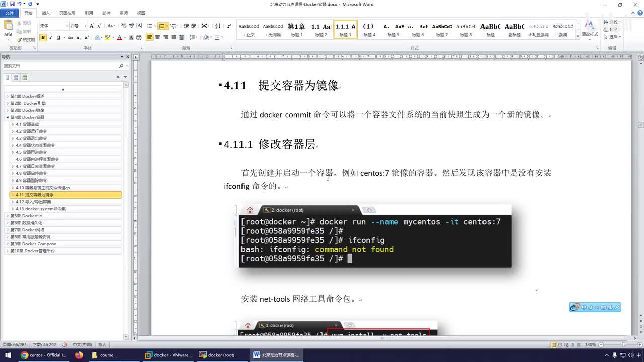This screenshot has height=362, width=644.
Task: Apply the 正文 body style
Action: pyautogui.click(x=249, y=30)
